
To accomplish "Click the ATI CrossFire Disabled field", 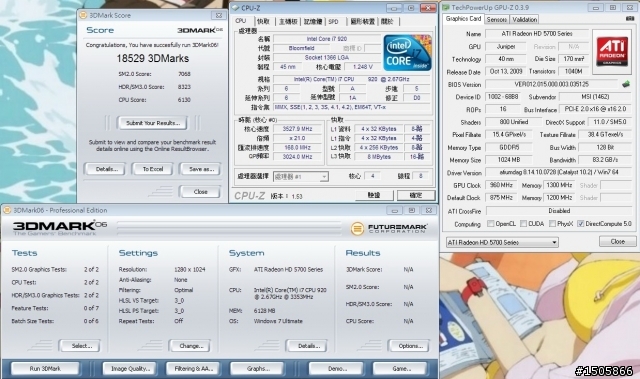I will 558,211.
